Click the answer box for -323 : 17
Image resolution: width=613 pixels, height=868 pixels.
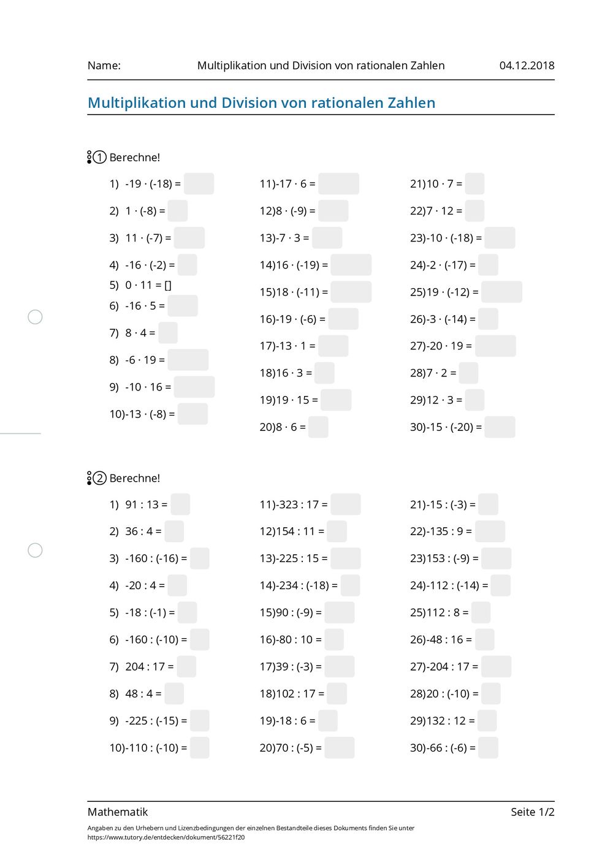(x=346, y=504)
